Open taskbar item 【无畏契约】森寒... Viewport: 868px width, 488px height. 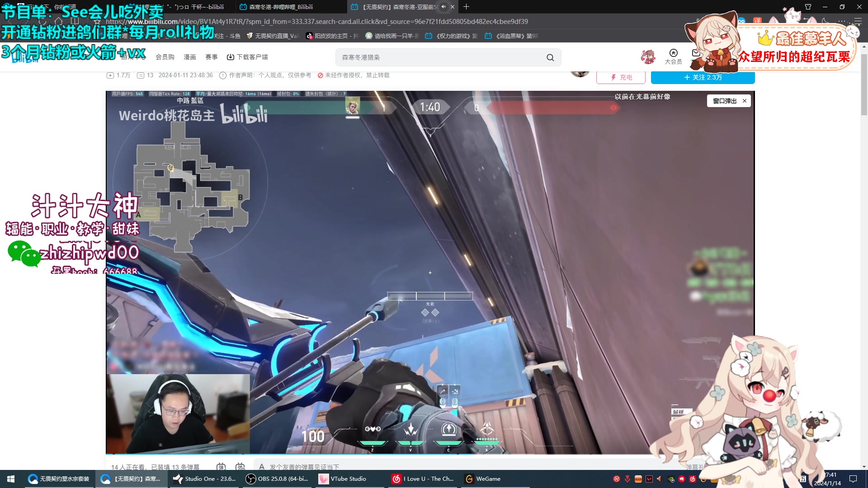pos(131,479)
